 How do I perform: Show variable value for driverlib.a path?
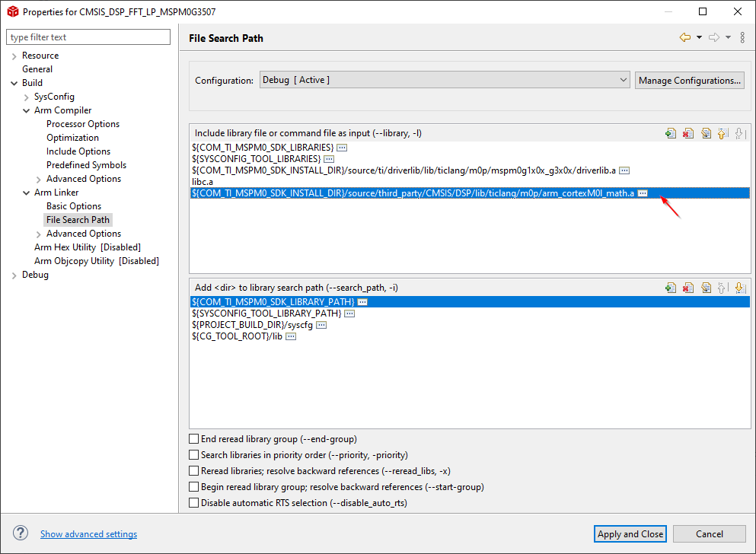coord(624,170)
